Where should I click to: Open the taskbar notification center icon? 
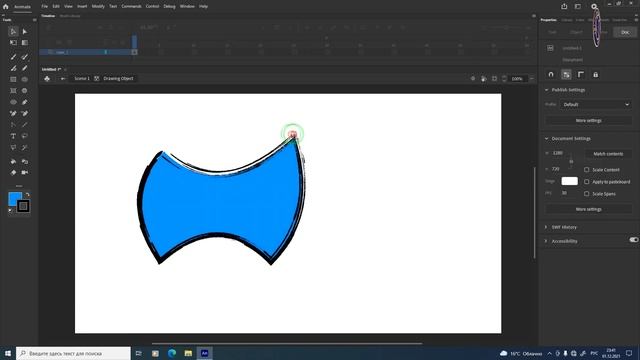[x=629, y=353]
